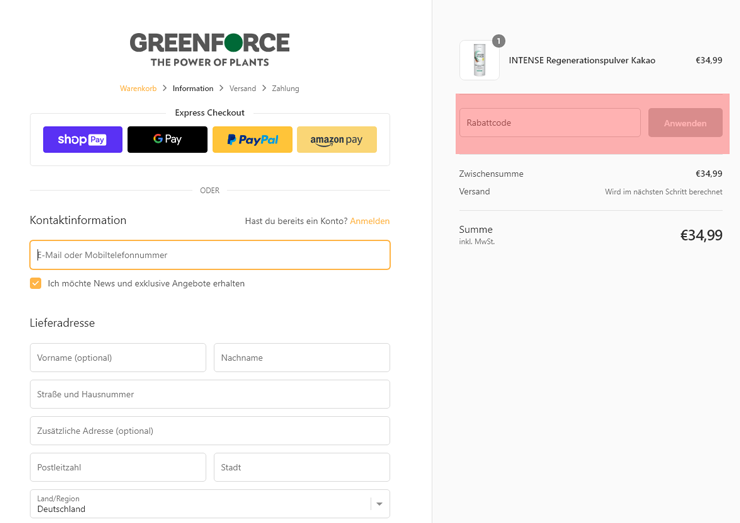Click the INTENSE Regenerationspulver product thumbnail
This screenshot has width=740, height=523.
coord(479,60)
